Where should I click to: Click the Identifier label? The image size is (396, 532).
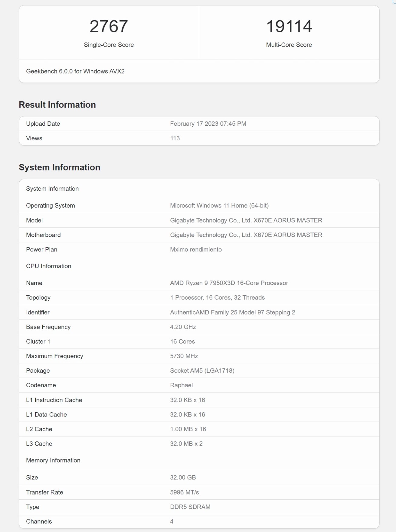(x=38, y=312)
